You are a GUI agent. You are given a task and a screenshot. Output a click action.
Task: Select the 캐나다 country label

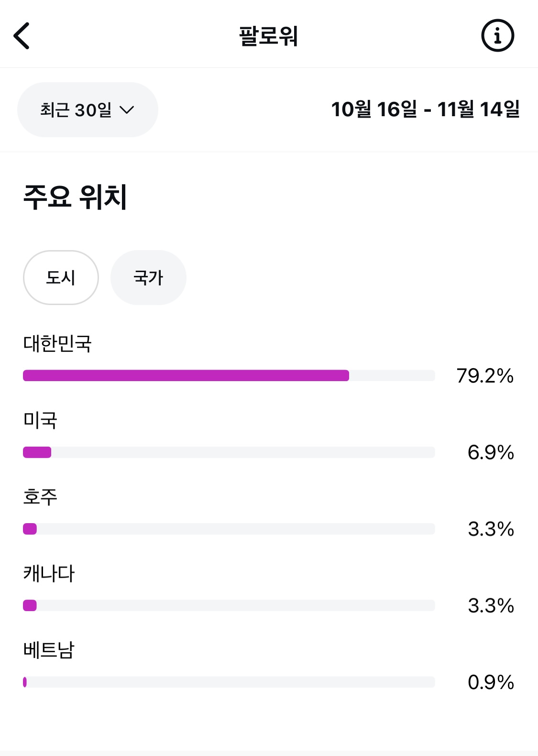pos(49,573)
